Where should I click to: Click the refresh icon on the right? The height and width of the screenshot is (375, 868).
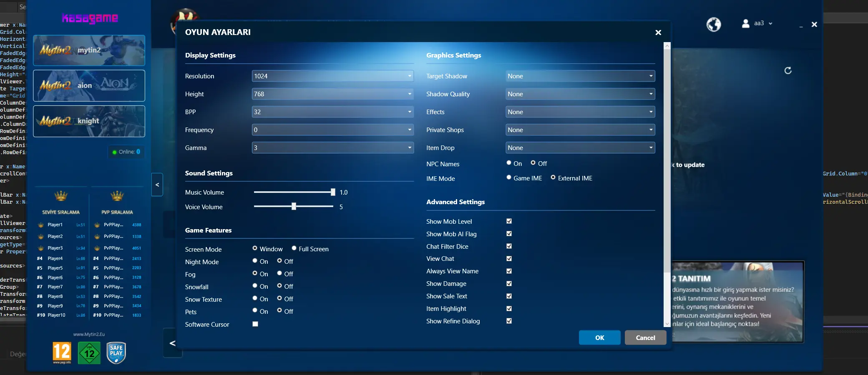(787, 70)
